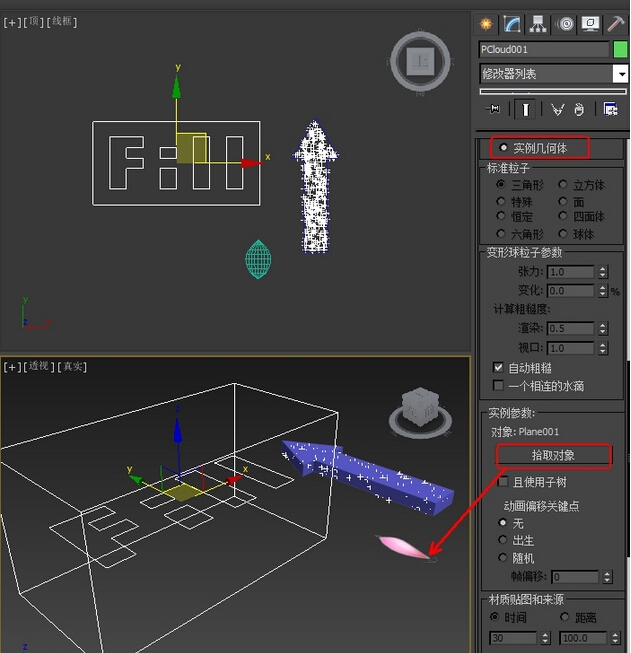The height and width of the screenshot is (653, 631).
Task: Click Make Unique icon
Action: pos(557,110)
